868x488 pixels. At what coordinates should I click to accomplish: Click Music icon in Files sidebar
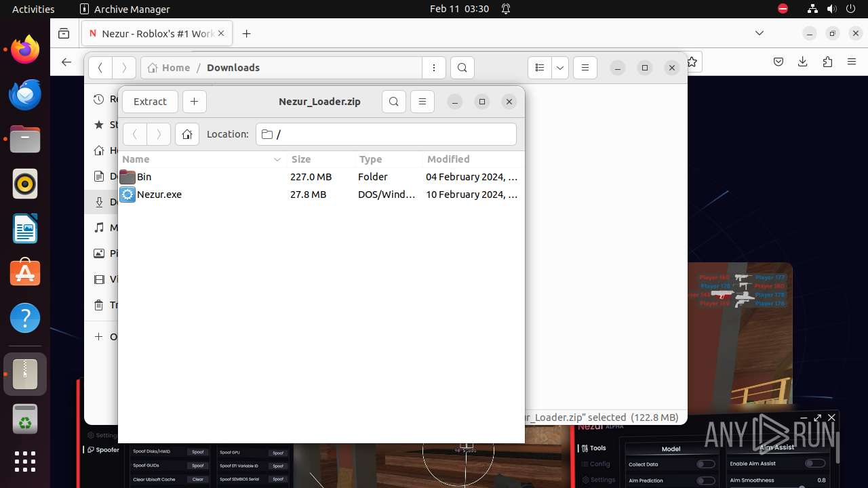point(99,228)
